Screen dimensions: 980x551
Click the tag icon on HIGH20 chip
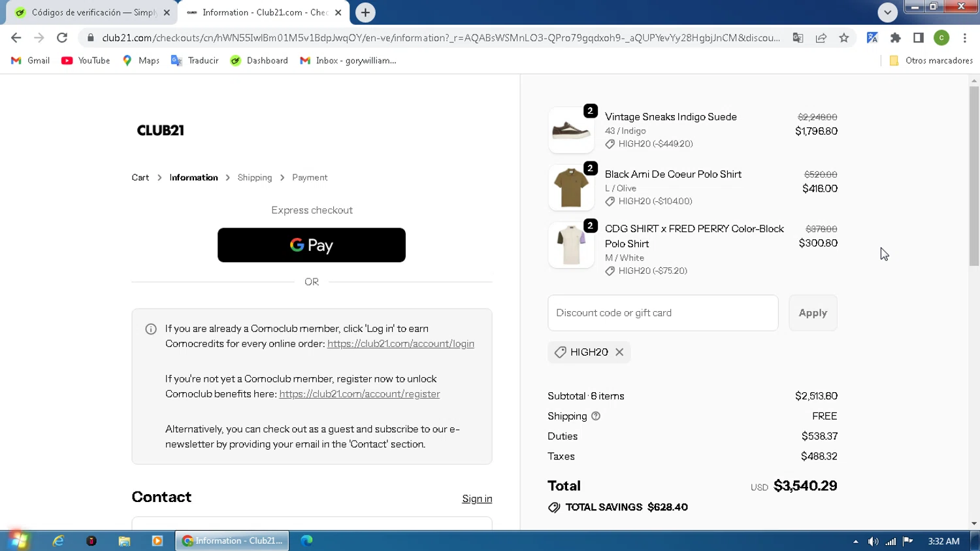click(560, 352)
